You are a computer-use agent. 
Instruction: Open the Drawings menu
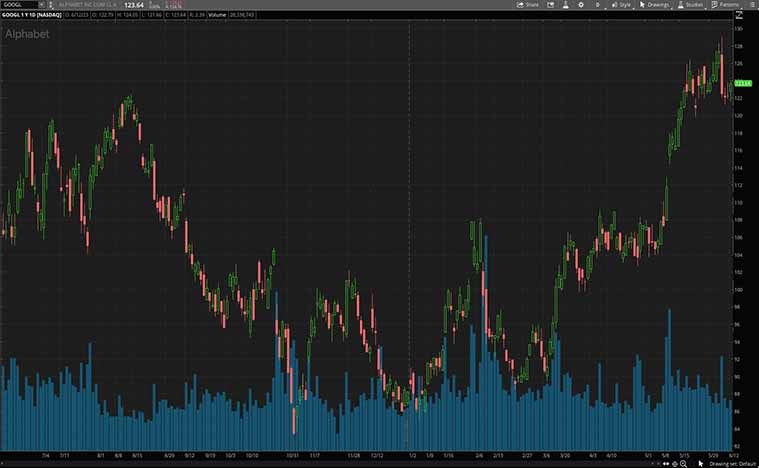pos(655,5)
